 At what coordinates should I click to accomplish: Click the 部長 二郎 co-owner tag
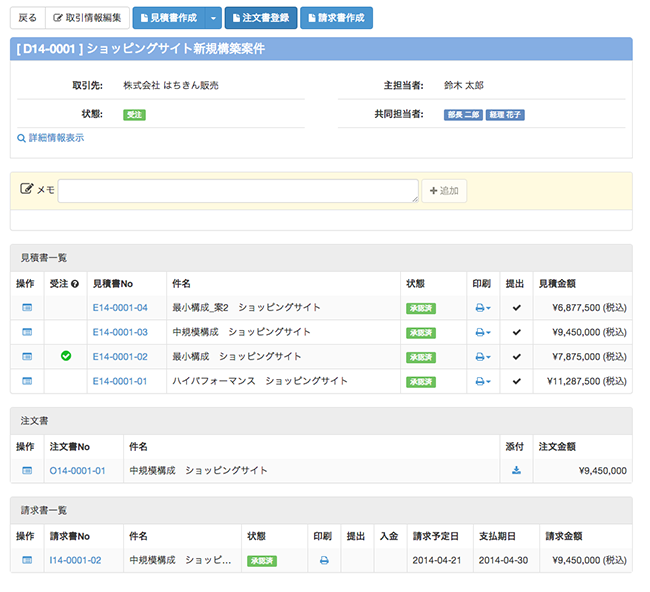(x=463, y=115)
